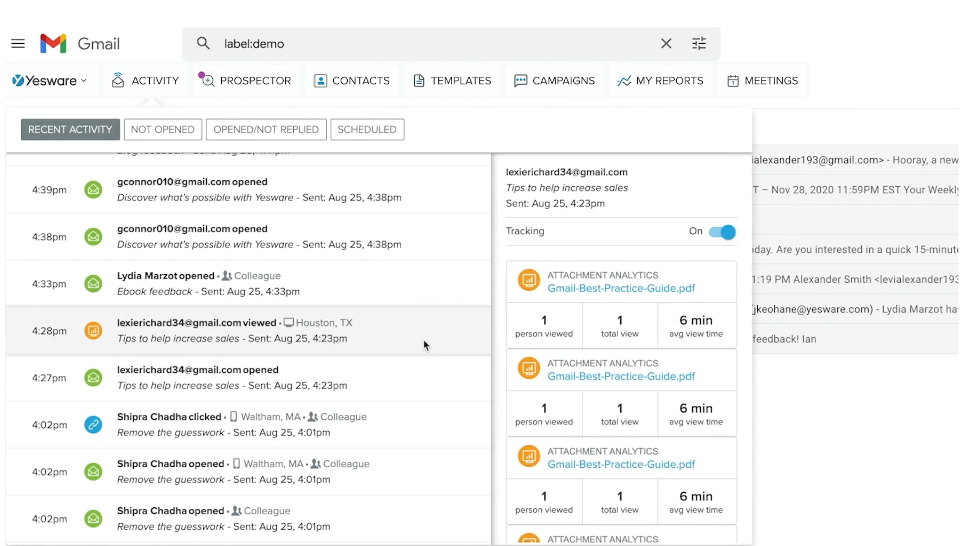Click the orange attachment-viewed icon at 4:28pm
The width and height of the screenshot is (964, 546).
pos(93,331)
